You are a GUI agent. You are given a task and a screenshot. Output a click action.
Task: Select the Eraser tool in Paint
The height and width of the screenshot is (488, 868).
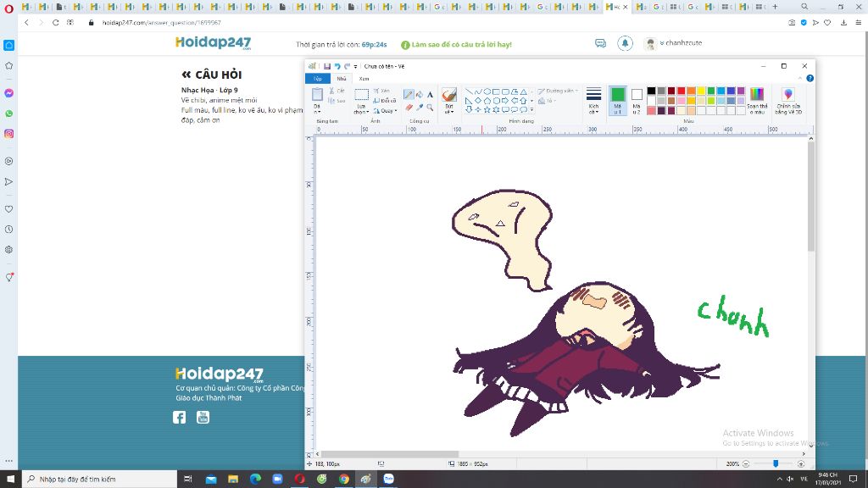409,108
